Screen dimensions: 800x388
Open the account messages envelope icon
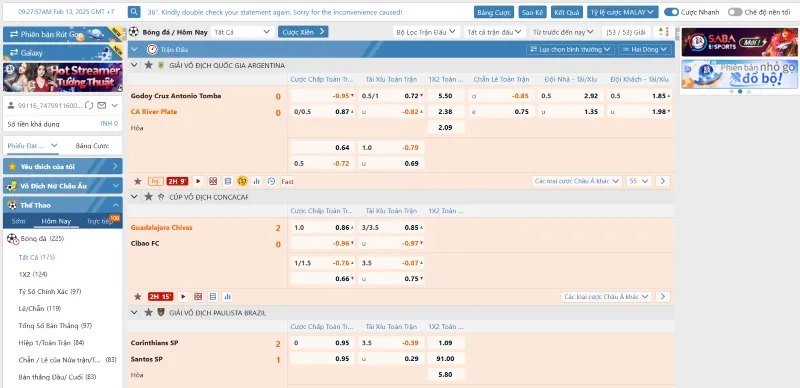[102, 106]
